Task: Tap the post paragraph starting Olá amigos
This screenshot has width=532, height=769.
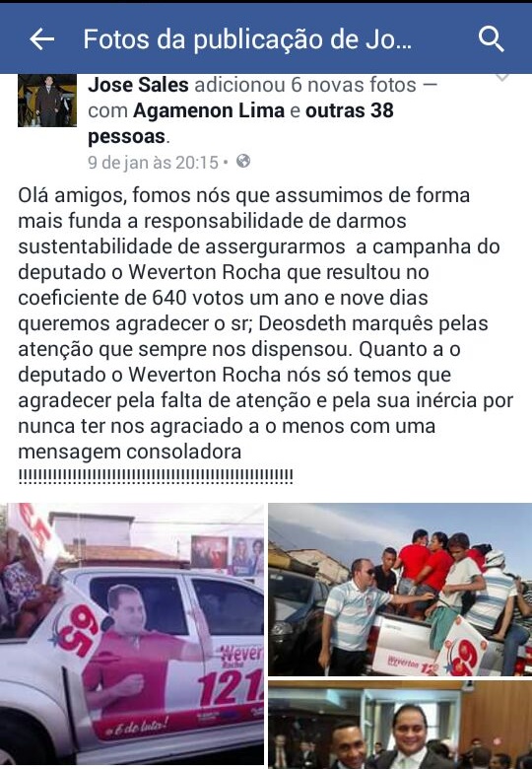Action: 266,323
